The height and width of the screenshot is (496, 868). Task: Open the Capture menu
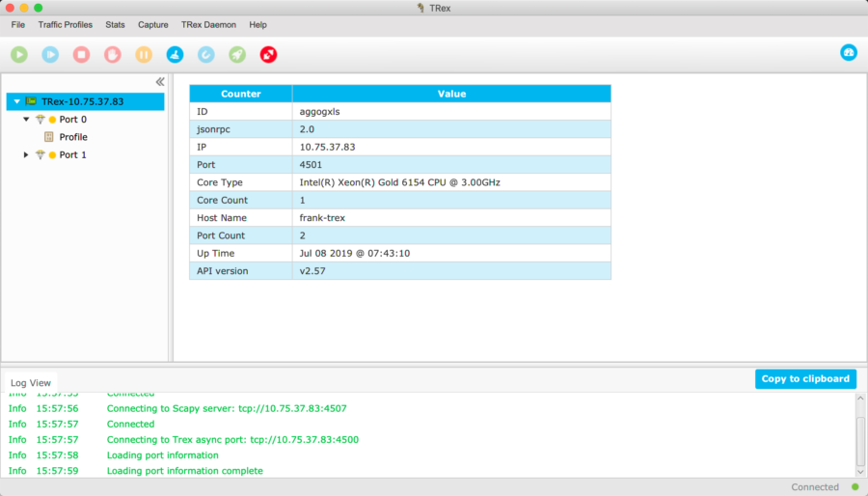coord(152,25)
